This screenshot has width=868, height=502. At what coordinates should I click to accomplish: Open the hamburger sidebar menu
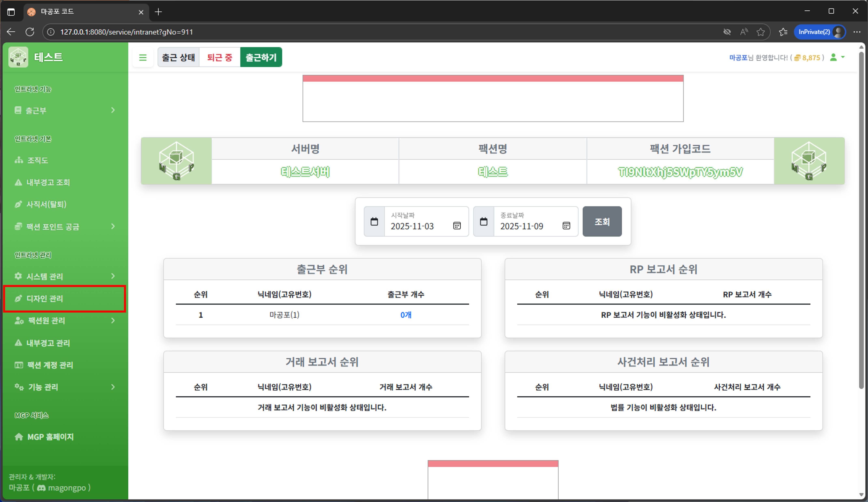(x=143, y=57)
